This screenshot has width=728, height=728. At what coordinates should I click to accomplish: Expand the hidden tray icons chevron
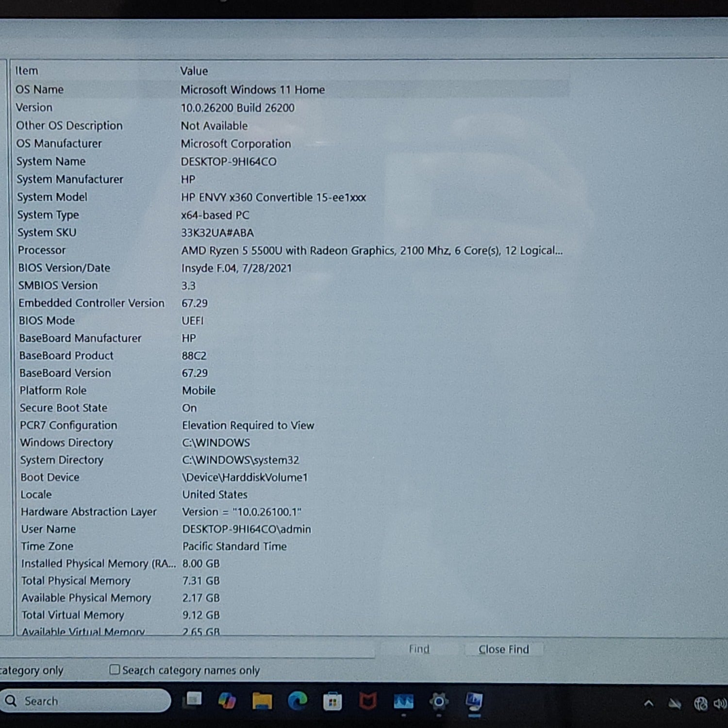[x=648, y=703]
